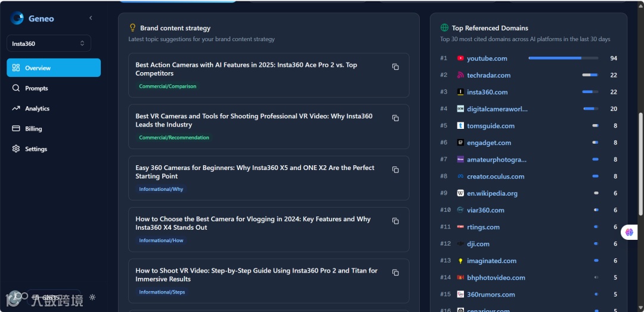The height and width of the screenshot is (312, 644).
Task: Click the Meta oculus favicon icon
Action: [460, 177]
